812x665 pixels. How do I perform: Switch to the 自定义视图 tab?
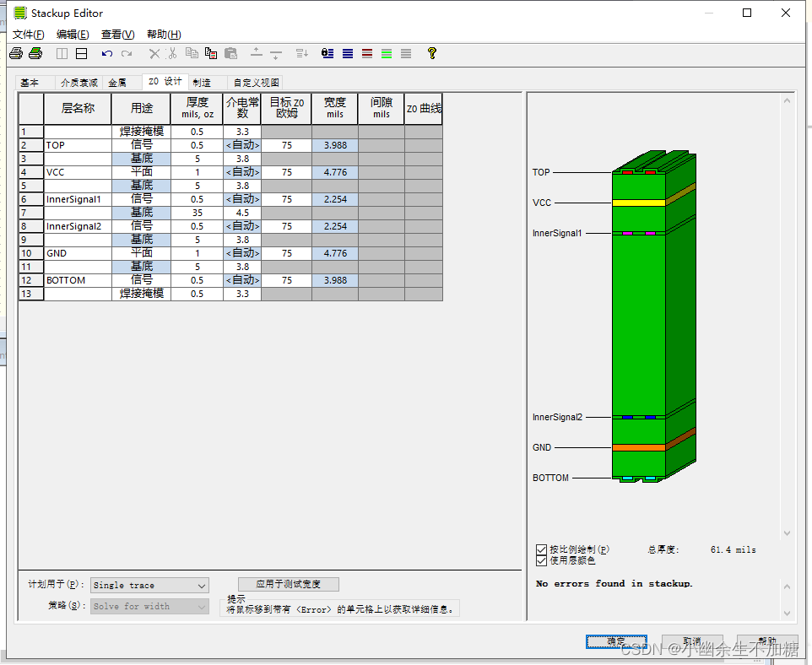(257, 83)
